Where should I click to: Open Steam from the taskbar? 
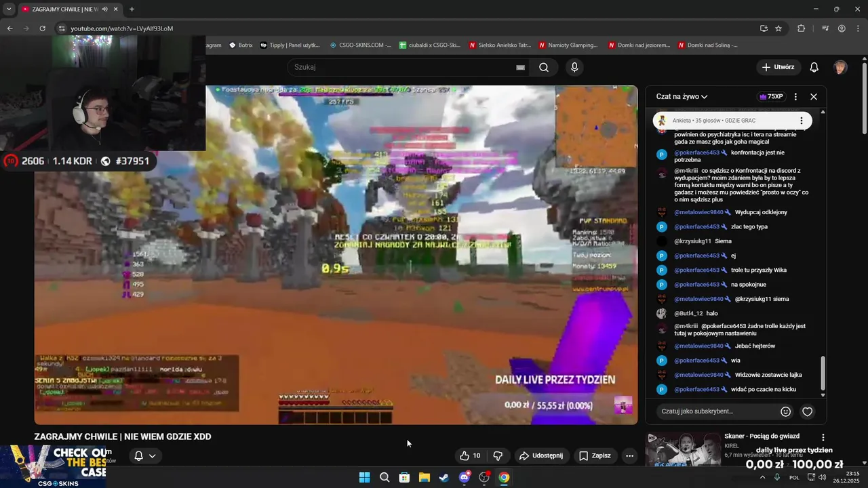pyautogui.click(x=444, y=477)
